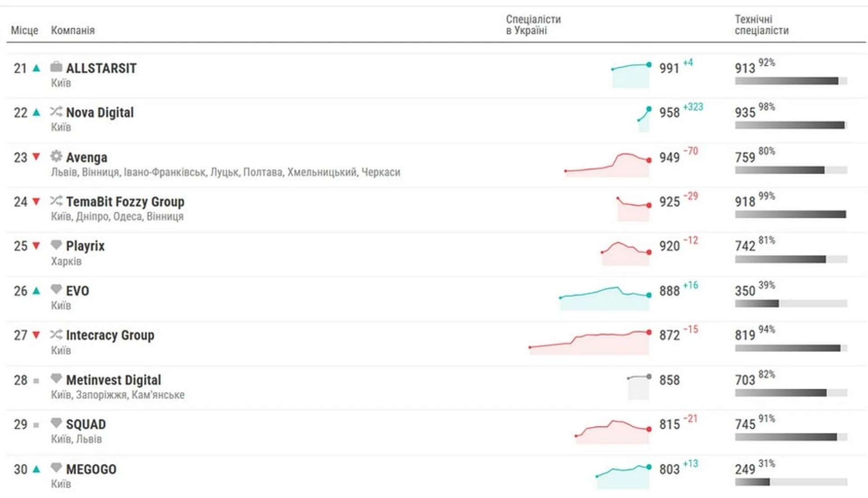Image resolution: width=868 pixels, height=498 pixels.
Task: Open the SQUAD company link
Action: tap(86, 424)
